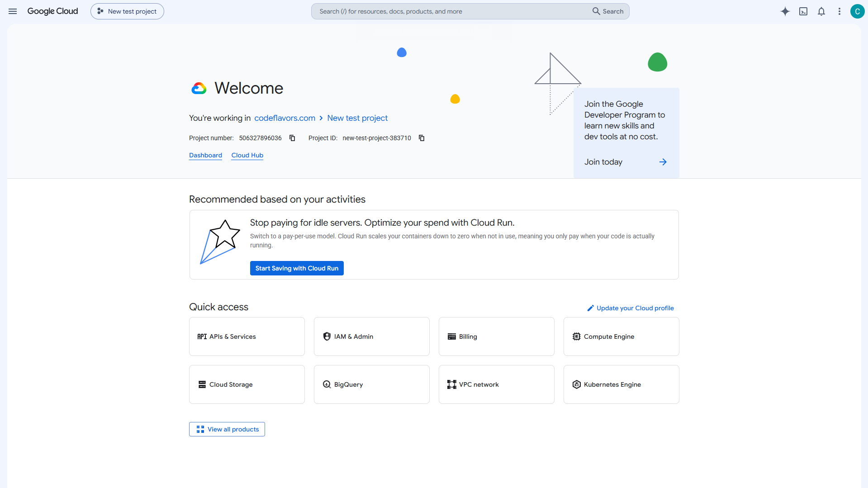Open the New test project breadcrumb link
The height and width of the screenshot is (488, 868).
click(x=357, y=118)
